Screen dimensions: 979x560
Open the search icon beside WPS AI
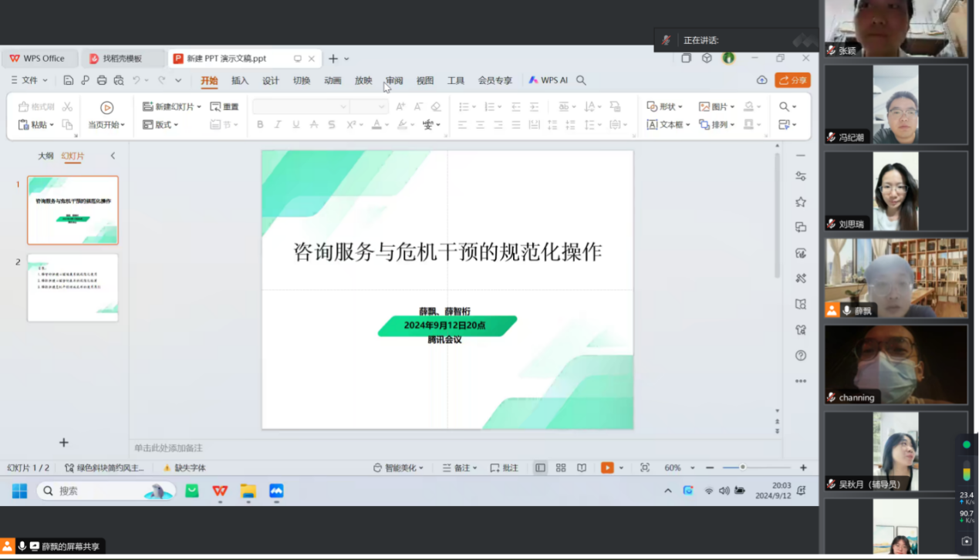click(x=582, y=80)
